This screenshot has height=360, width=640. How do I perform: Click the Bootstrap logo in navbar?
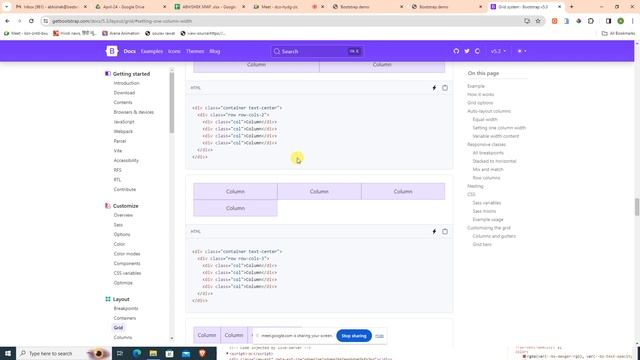[111, 51]
